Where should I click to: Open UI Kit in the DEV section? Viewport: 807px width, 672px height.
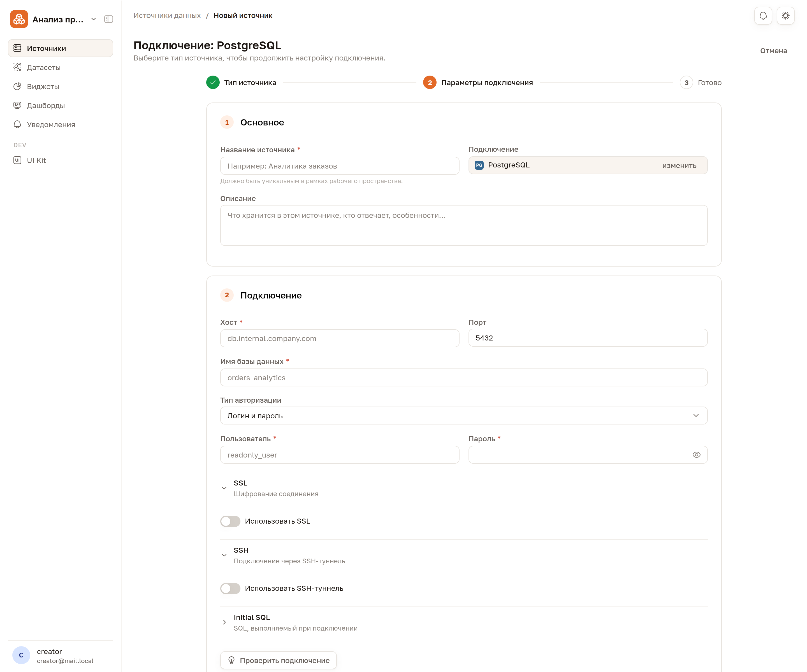pos(60,160)
